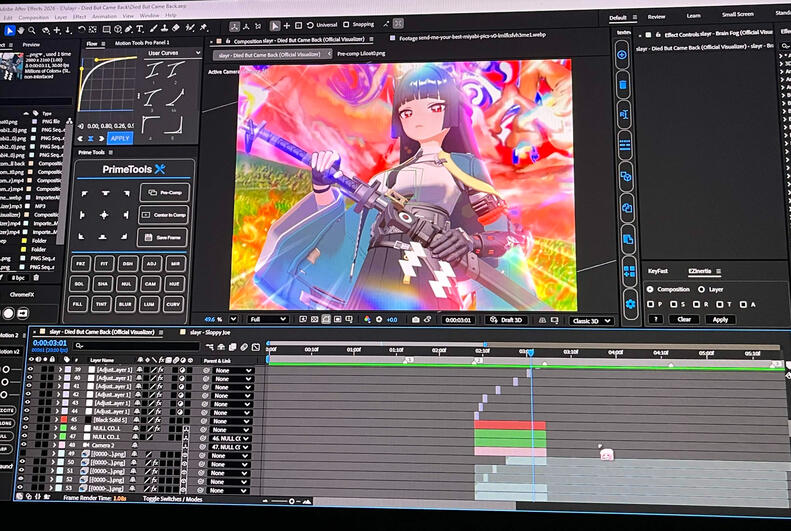791x531 pixels.
Task: Check the P checkbox in EZInertia
Action: point(651,304)
